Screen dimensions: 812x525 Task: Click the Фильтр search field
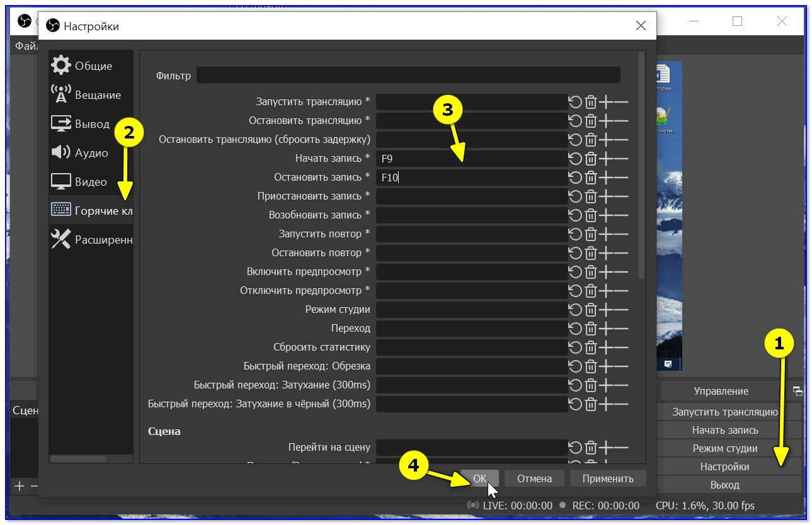(408, 76)
